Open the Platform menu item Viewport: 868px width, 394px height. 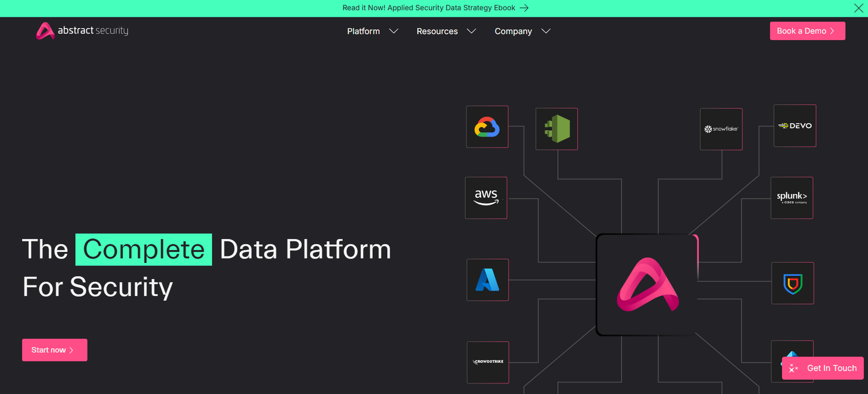click(363, 31)
